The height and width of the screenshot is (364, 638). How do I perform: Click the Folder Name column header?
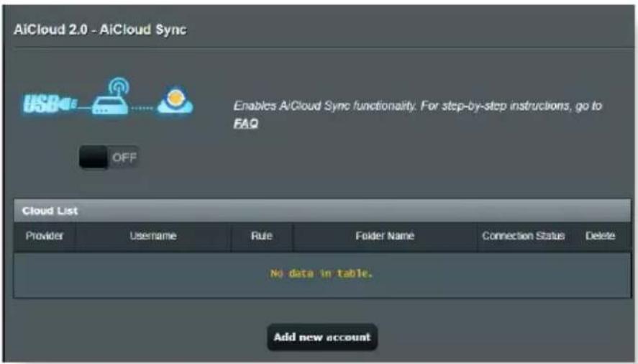point(385,236)
